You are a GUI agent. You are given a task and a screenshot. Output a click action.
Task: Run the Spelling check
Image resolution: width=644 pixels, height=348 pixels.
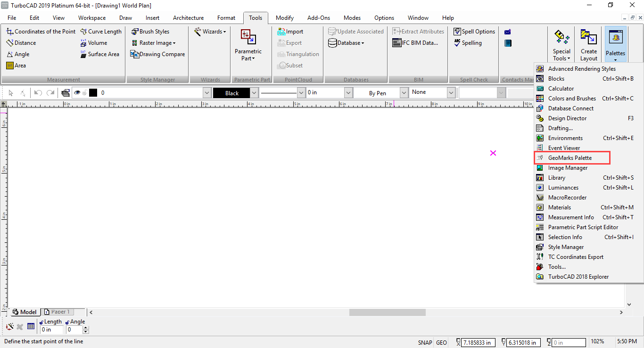click(x=468, y=43)
